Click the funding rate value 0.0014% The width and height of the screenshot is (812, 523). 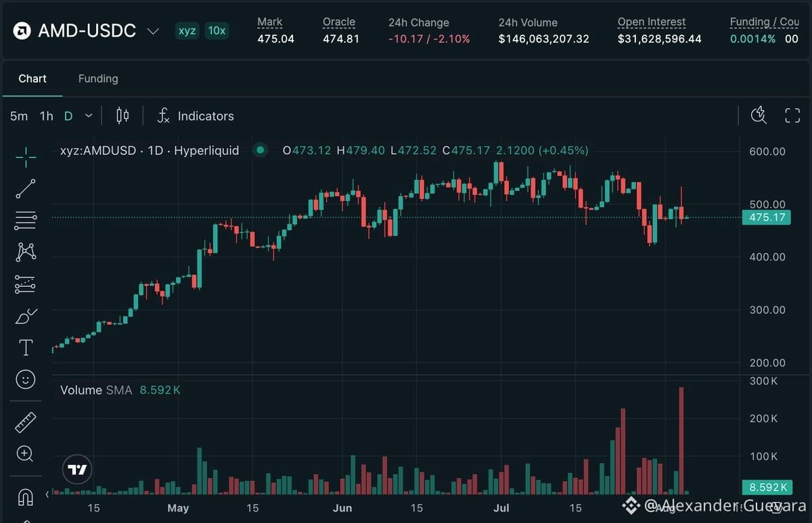click(752, 39)
